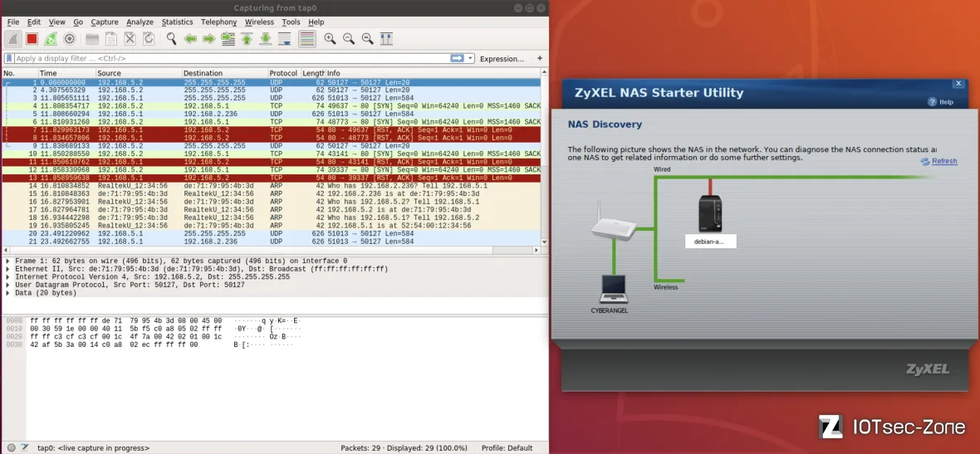Open the Capture menu
Screen dimensions: 980x454
point(105,22)
